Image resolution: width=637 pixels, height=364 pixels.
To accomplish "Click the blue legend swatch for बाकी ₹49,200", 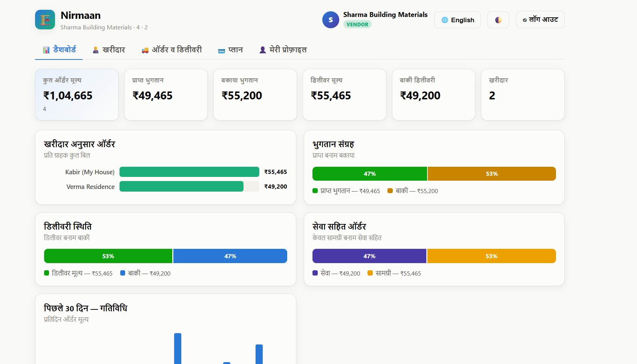I will click(x=122, y=273).
